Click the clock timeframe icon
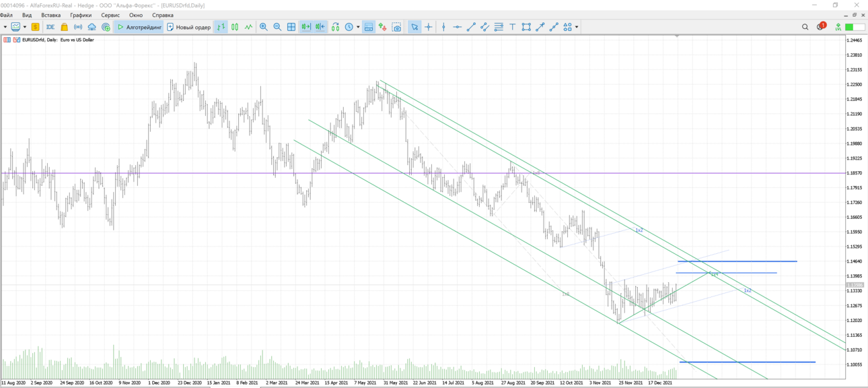 click(349, 27)
